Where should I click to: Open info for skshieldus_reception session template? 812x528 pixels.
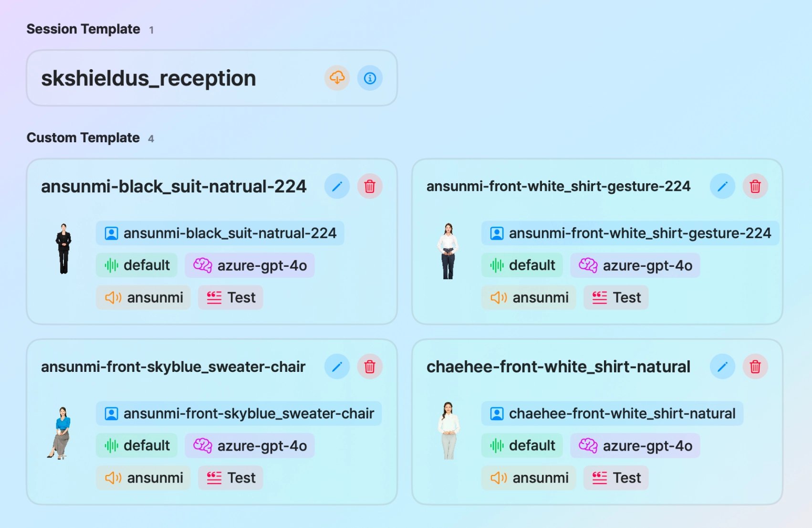370,78
